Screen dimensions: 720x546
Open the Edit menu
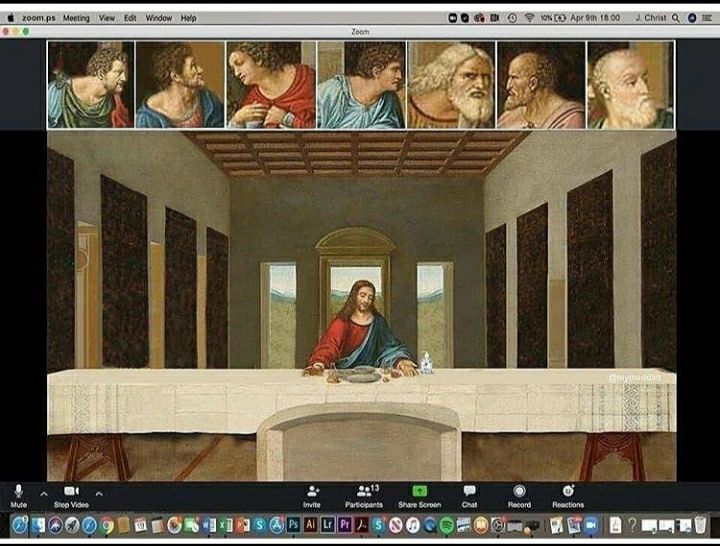(x=130, y=18)
